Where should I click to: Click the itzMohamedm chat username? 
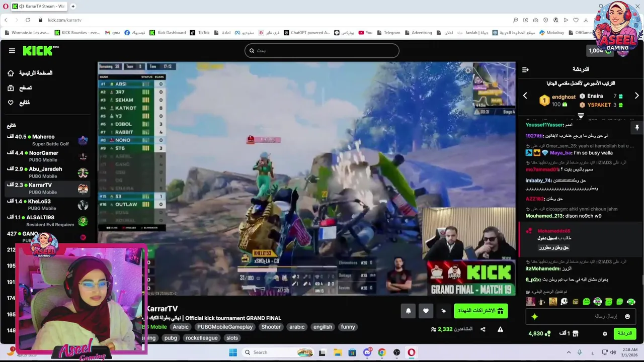[x=543, y=268]
